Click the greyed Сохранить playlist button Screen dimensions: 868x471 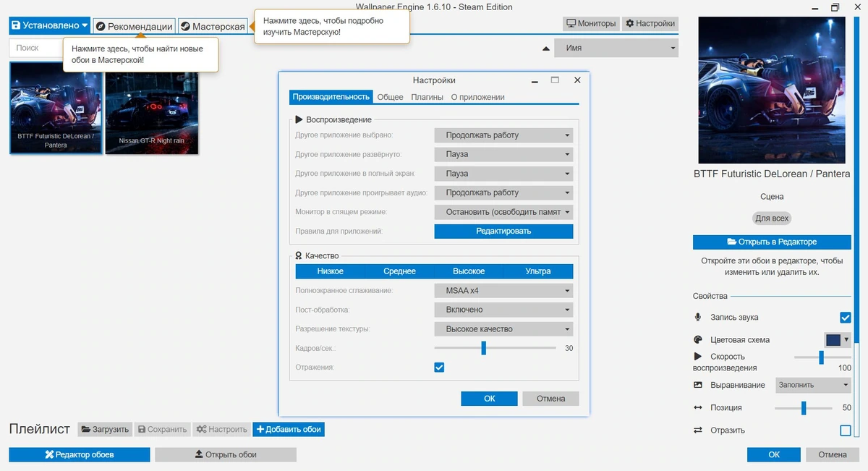[162, 429]
